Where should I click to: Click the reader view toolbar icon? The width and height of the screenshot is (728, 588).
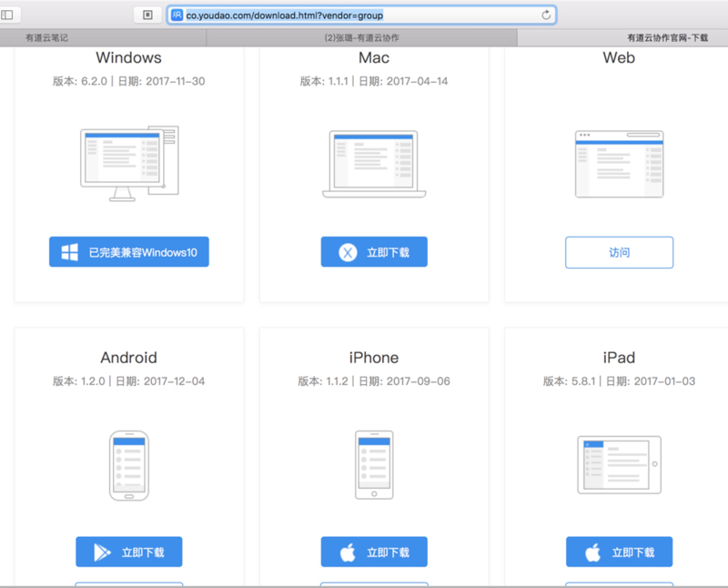point(147,15)
